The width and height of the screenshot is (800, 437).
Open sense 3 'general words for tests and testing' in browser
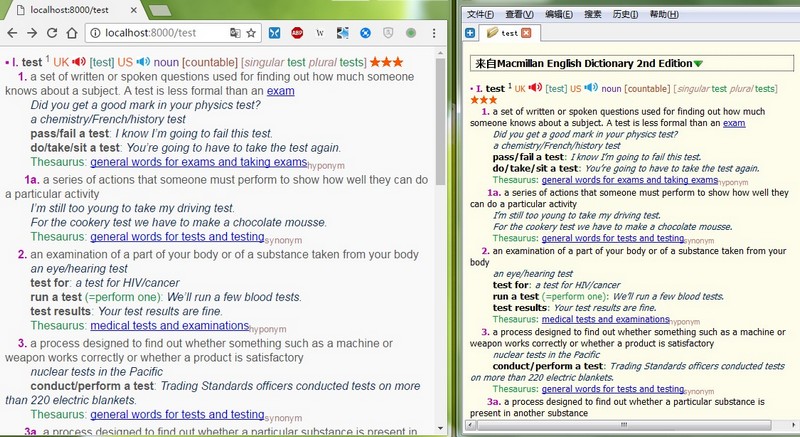pos(178,415)
